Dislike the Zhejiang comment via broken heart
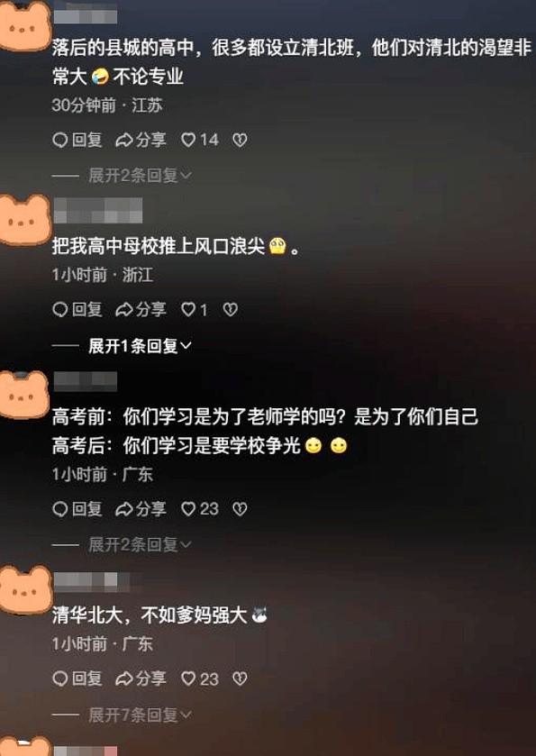536x756 pixels. pos(231,310)
